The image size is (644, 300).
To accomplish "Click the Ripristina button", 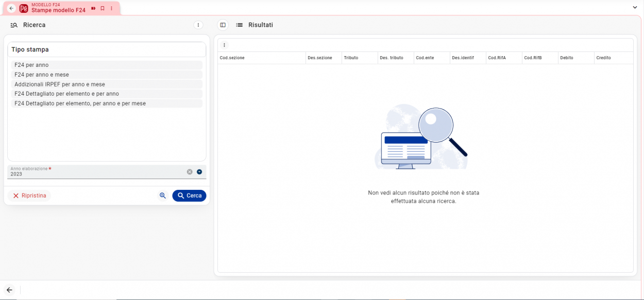I will (29, 196).
